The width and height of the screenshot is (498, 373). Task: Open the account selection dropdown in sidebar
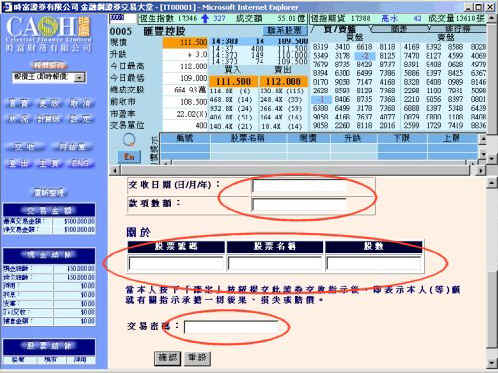49,77
